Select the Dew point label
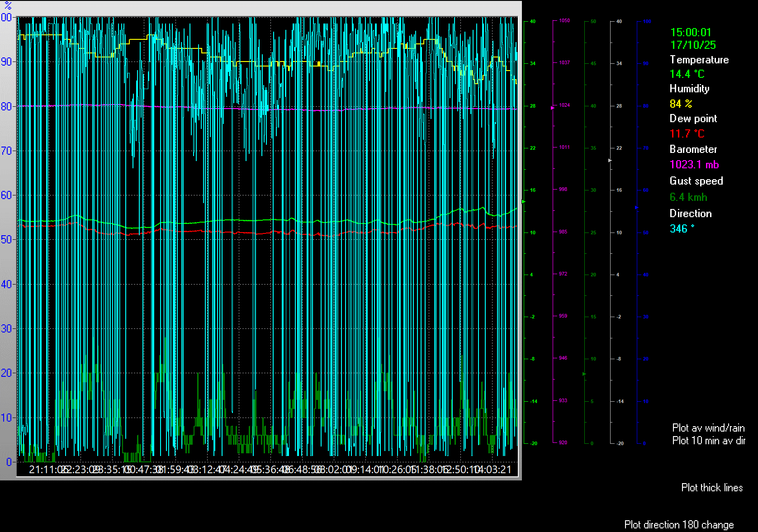Viewport: 758px width, 532px height. (x=693, y=119)
